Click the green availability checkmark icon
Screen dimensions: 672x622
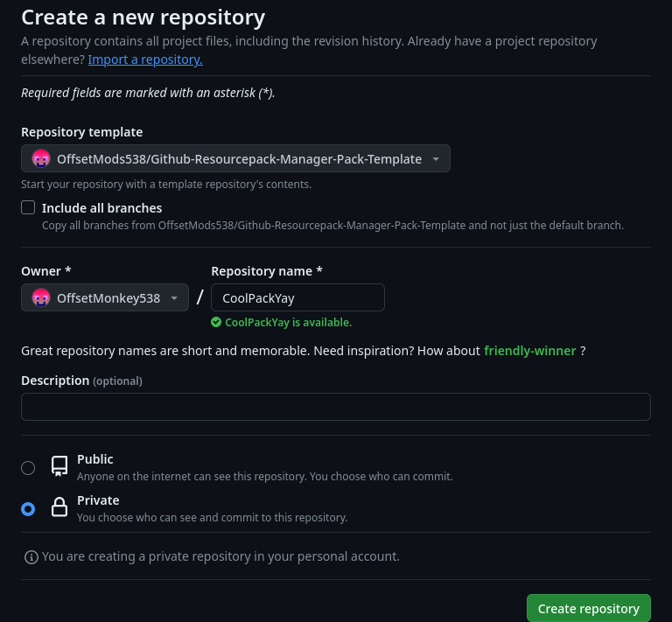click(216, 322)
